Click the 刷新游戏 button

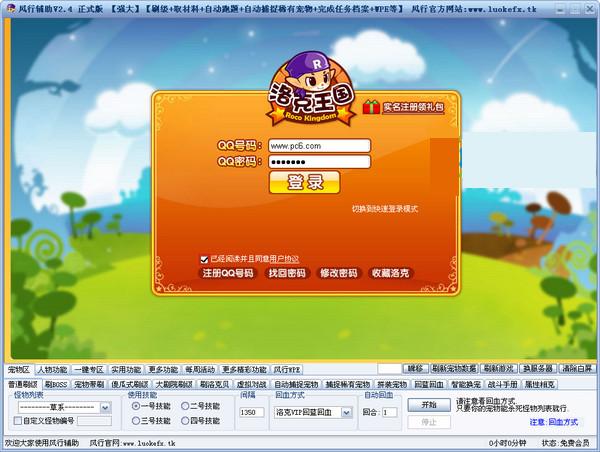click(x=499, y=369)
